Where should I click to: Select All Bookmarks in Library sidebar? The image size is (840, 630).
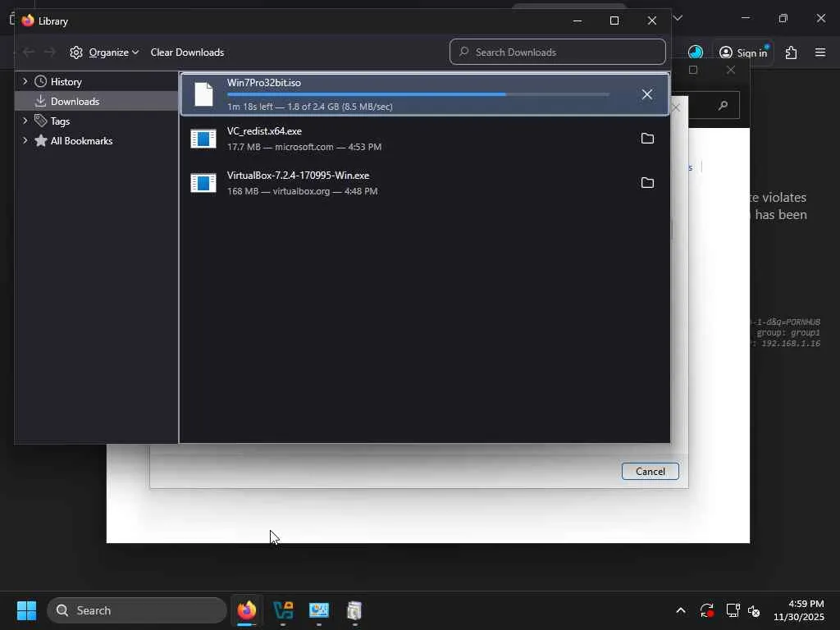(81, 140)
